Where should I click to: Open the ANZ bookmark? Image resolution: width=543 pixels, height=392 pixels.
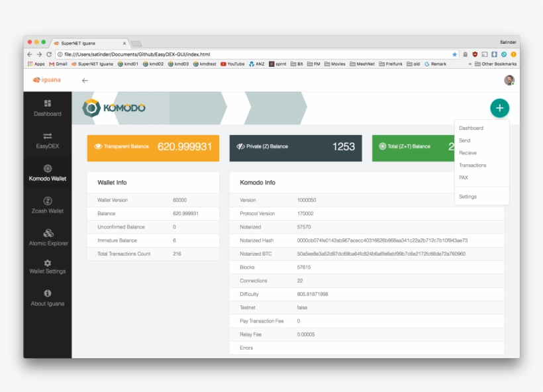tap(257, 64)
